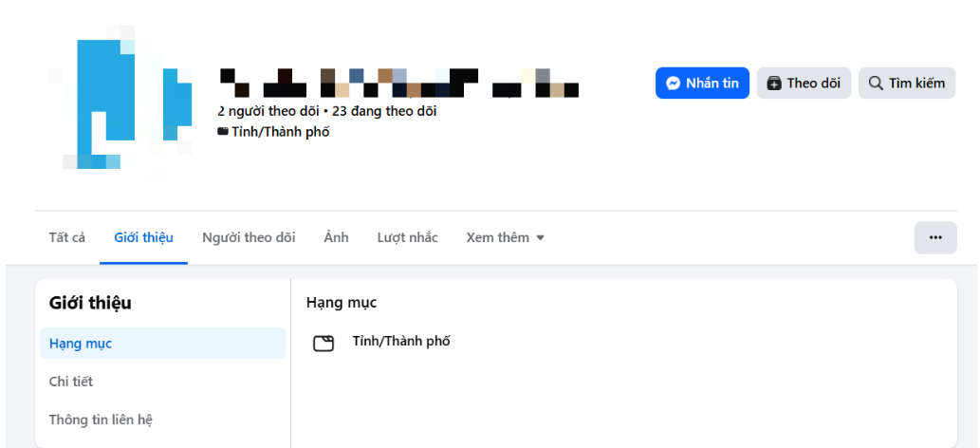This screenshot has width=980, height=448.
Task: Open Thông tin liên hệ section
Action: coord(162,420)
